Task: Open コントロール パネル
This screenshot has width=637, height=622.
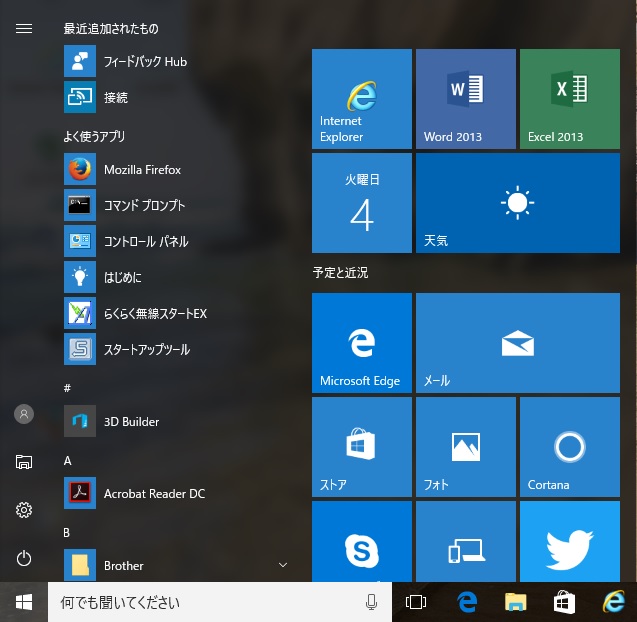Action: pyautogui.click(x=177, y=241)
